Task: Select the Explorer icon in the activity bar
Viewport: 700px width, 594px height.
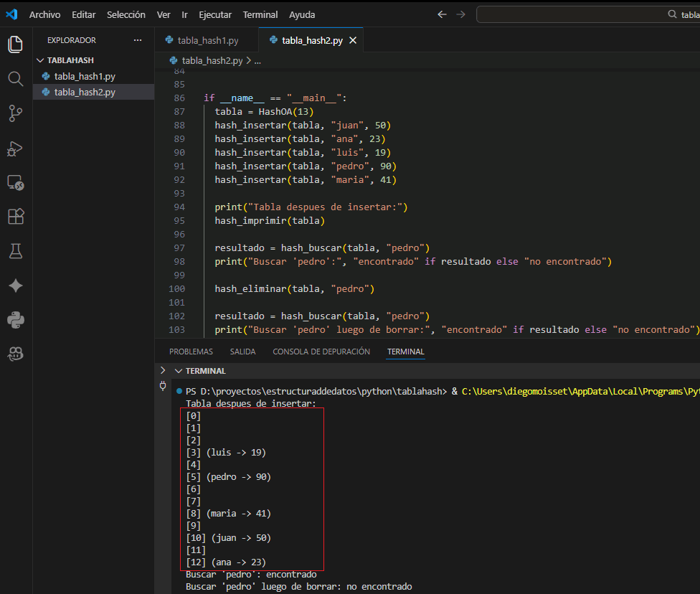Action: point(15,44)
